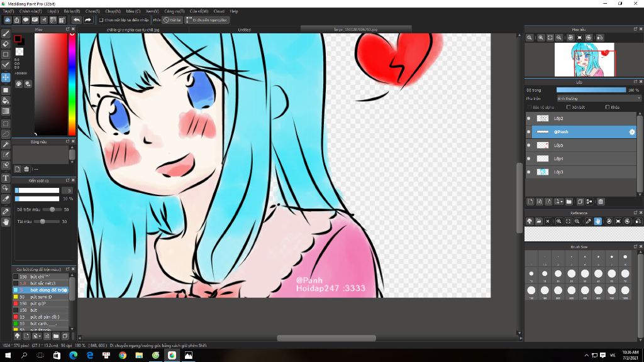Open Google Chrome from the taskbar

[x=123, y=356]
